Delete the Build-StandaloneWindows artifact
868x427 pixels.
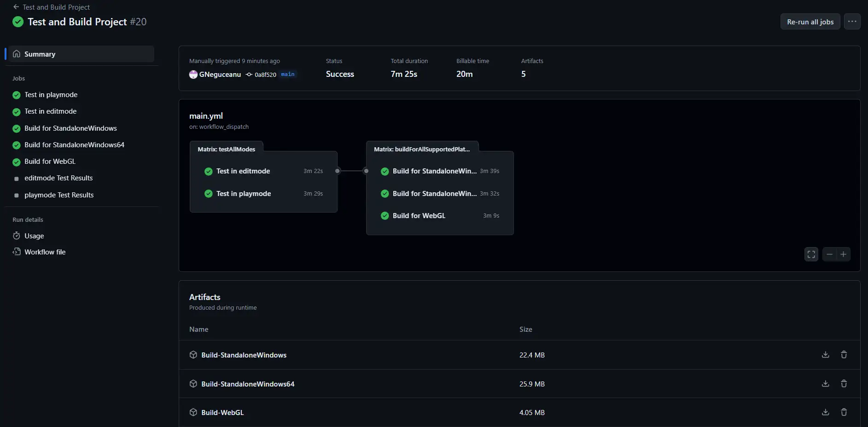point(844,354)
